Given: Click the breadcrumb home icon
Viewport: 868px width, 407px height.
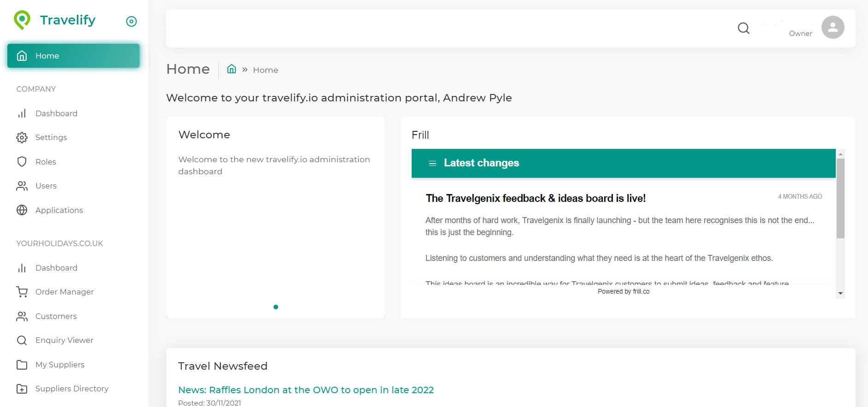Looking at the screenshot, I should click(x=232, y=69).
